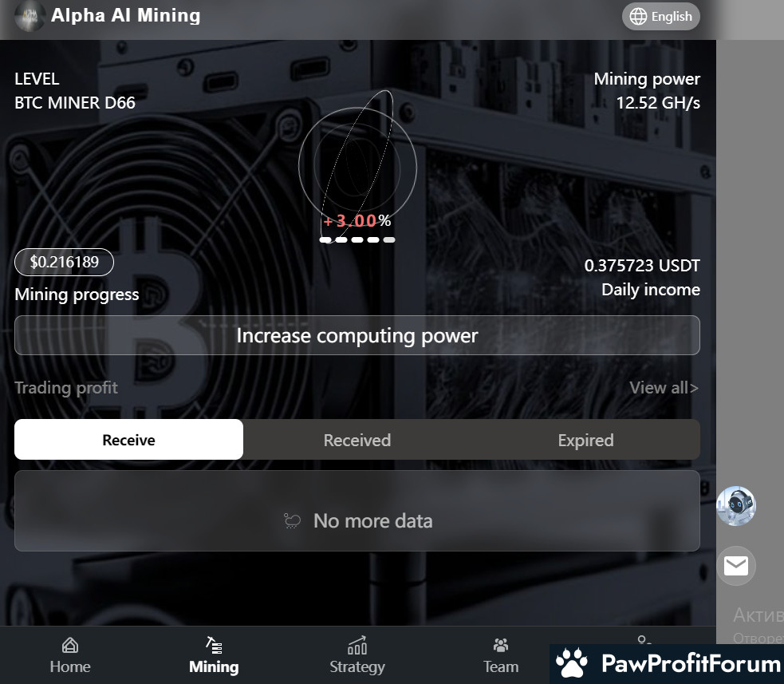Open the Home navigation icon
This screenshot has height=684, width=784.
point(70,646)
